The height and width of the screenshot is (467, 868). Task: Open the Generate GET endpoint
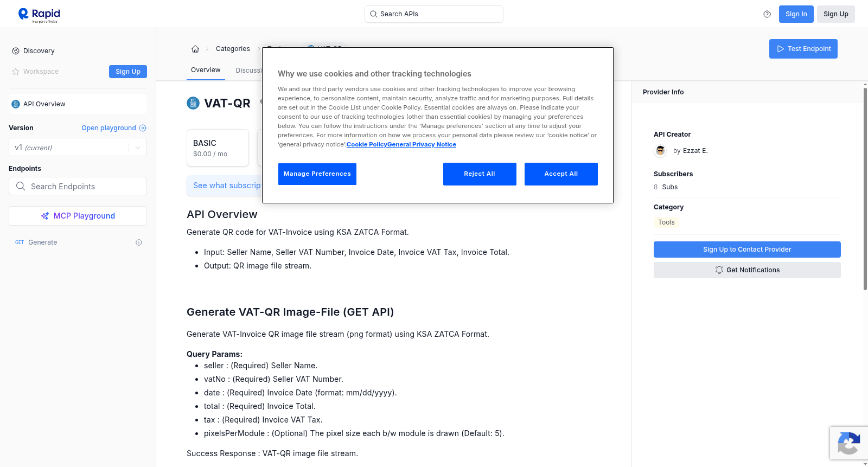pyautogui.click(x=78, y=242)
